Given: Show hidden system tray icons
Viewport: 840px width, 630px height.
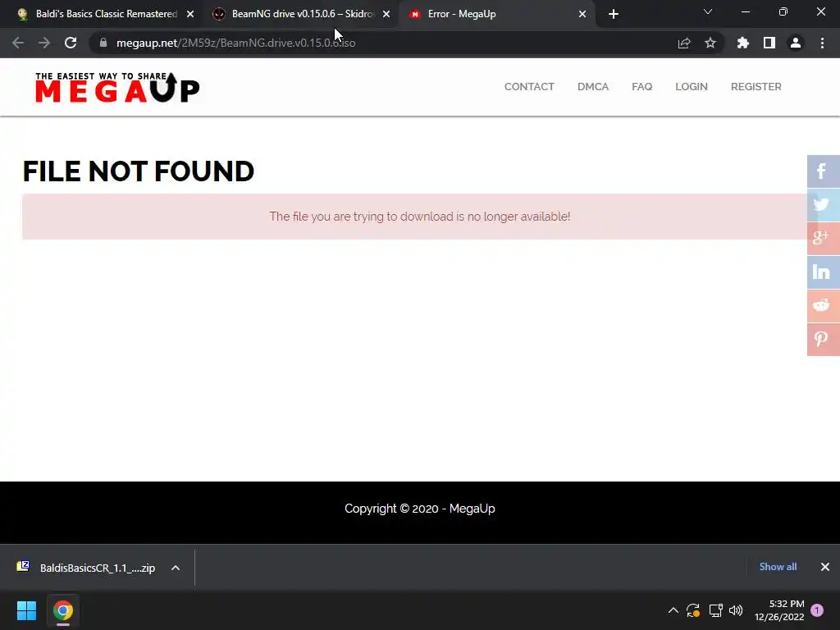Looking at the screenshot, I should tap(673, 610).
